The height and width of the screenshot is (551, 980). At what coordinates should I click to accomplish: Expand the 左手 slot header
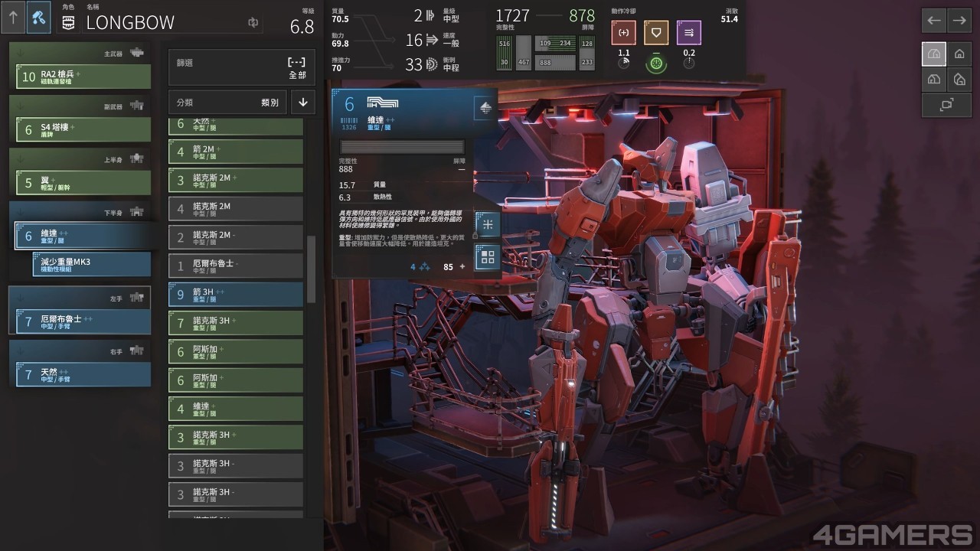tap(80, 298)
